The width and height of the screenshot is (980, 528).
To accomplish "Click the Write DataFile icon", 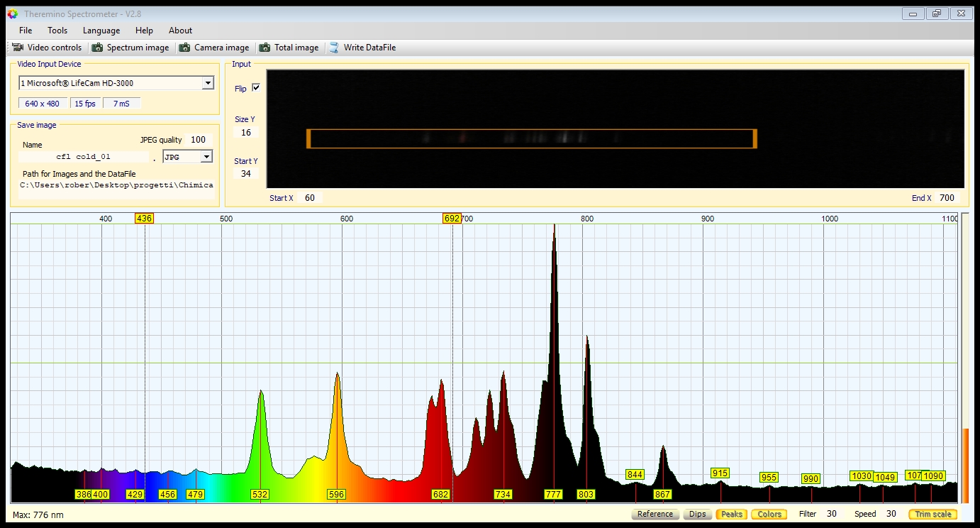I will (x=334, y=48).
